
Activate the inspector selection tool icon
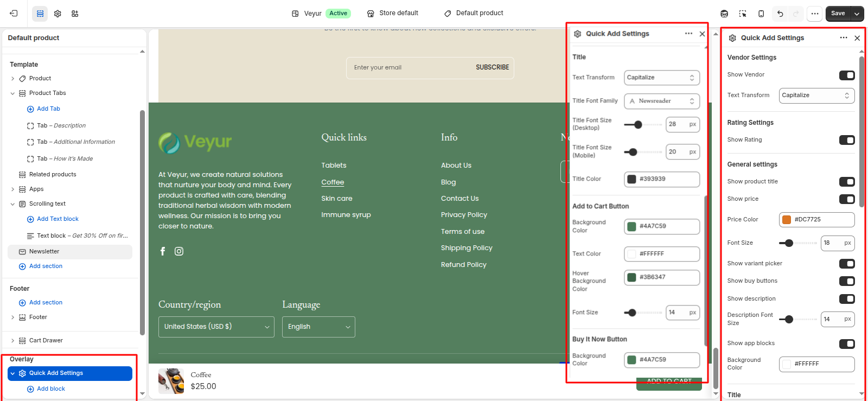[743, 14]
